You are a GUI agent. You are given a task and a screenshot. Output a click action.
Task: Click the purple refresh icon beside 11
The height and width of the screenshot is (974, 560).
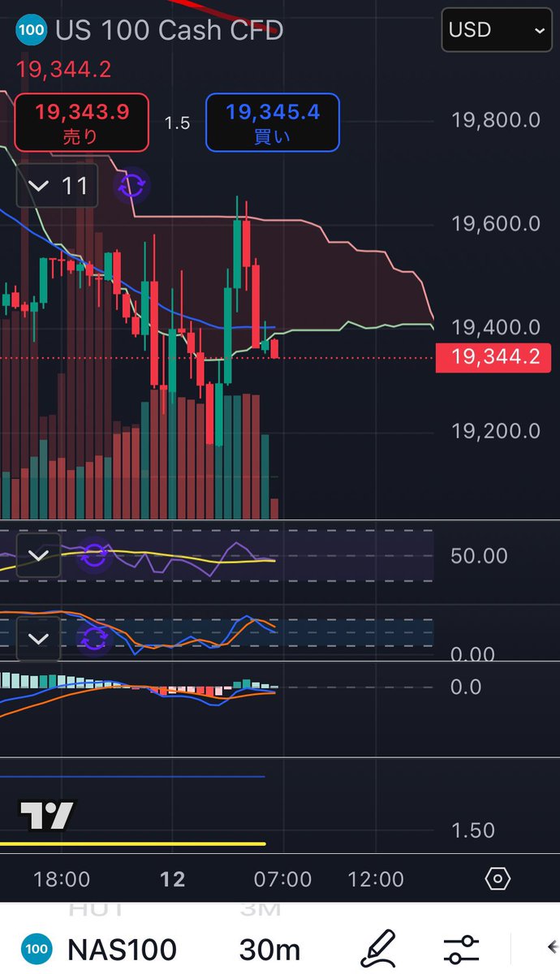[x=132, y=186]
